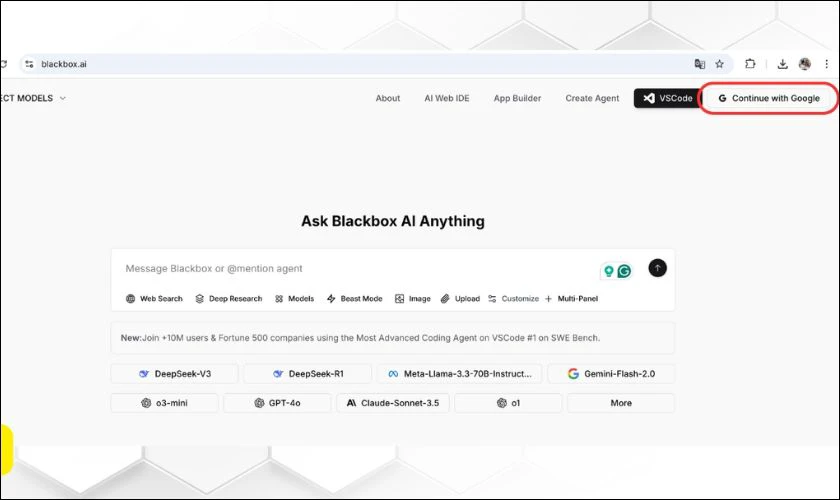840x500 pixels.
Task: Click the lightbulb suggestion icon
Action: (x=609, y=271)
